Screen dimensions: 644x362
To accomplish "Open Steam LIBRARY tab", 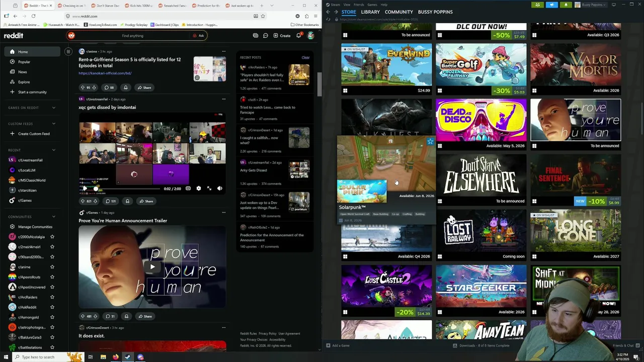I will (370, 12).
